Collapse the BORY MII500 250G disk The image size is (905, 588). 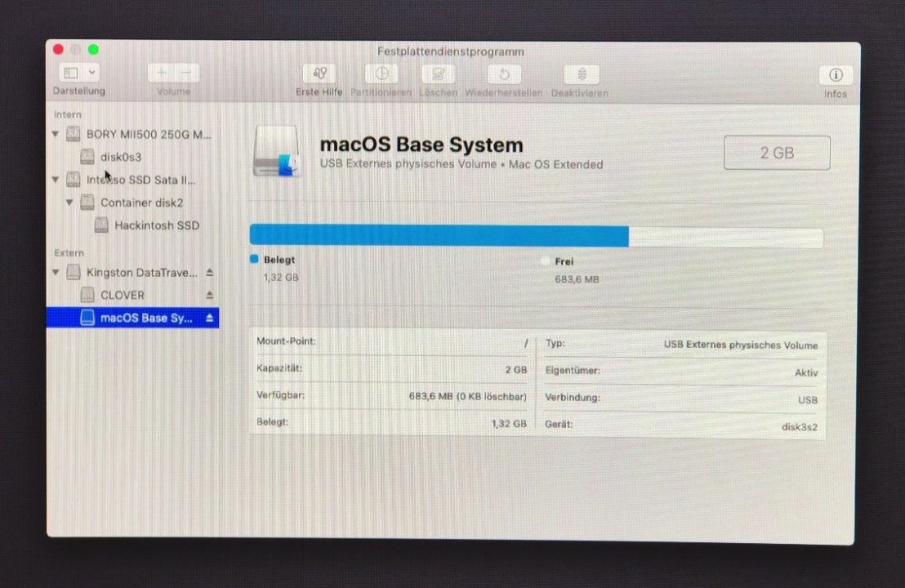(x=56, y=134)
